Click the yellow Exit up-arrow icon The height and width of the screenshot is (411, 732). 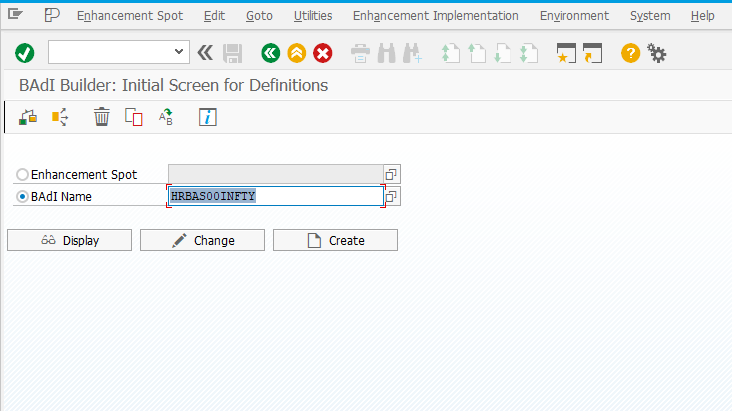[296, 53]
